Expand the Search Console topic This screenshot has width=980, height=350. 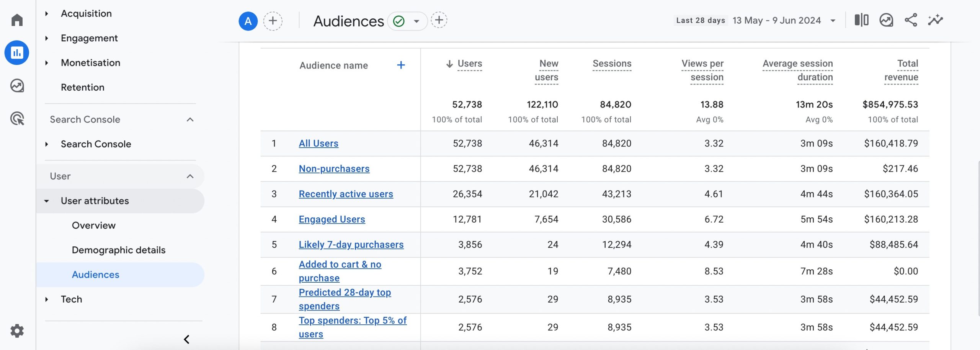[47, 144]
